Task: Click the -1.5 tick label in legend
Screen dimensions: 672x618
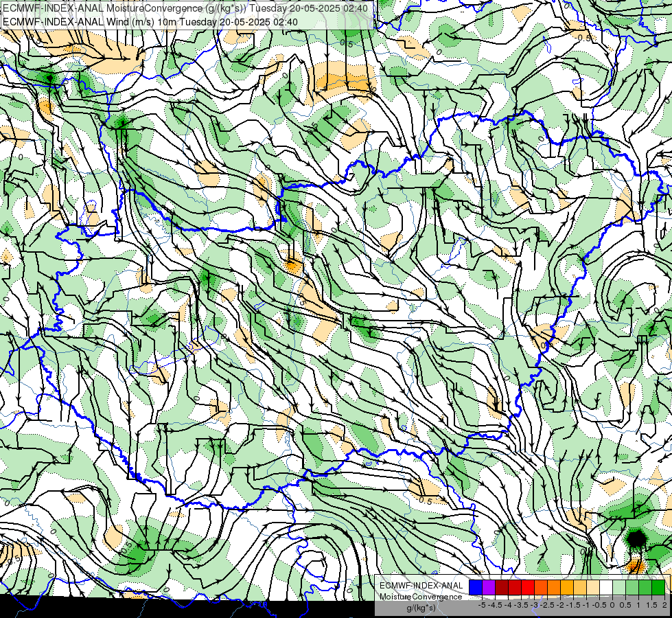Action: pyautogui.click(x=573, y=605)
